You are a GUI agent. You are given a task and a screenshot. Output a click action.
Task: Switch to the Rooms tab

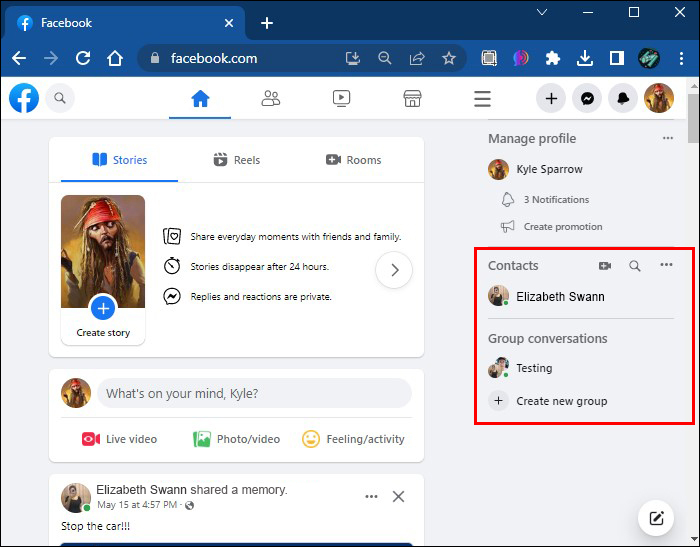point(354,160)
